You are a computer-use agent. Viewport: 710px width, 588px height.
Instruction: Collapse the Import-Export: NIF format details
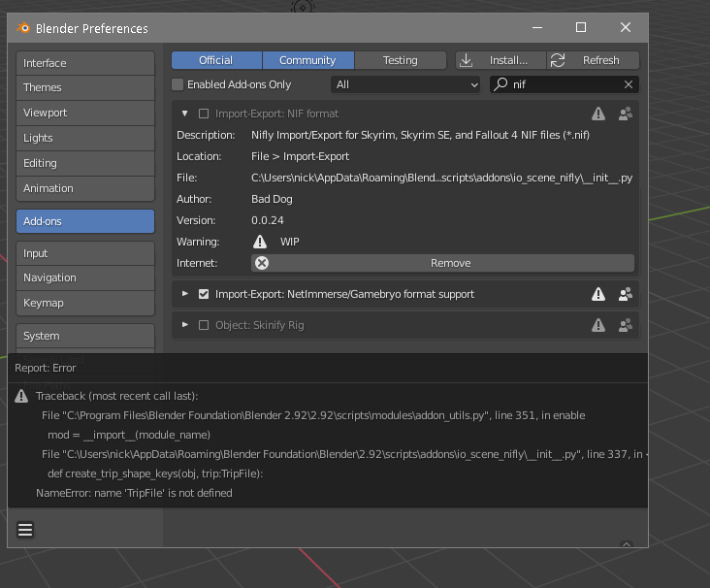(184, 114)
